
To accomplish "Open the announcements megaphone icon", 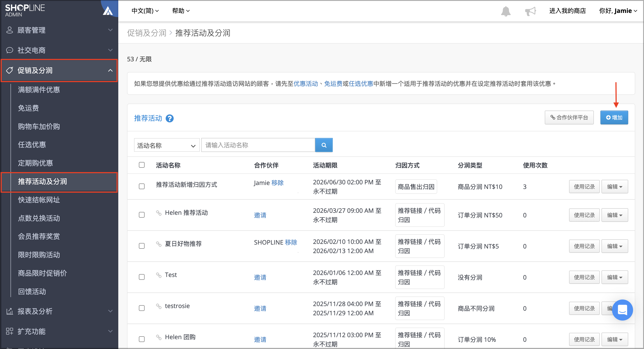I will [530, 11].
